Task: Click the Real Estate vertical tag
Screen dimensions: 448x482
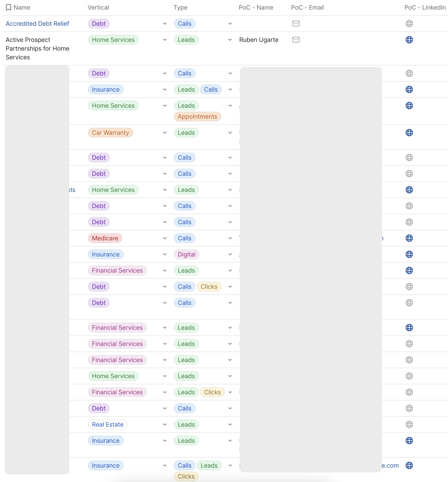Action: 108,424
